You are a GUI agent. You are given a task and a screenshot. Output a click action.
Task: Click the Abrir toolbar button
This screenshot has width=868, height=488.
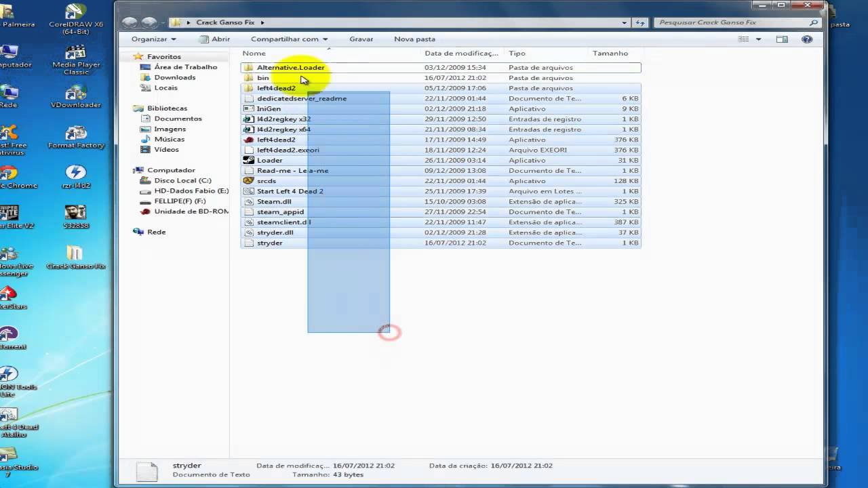[x=214, y=39]
